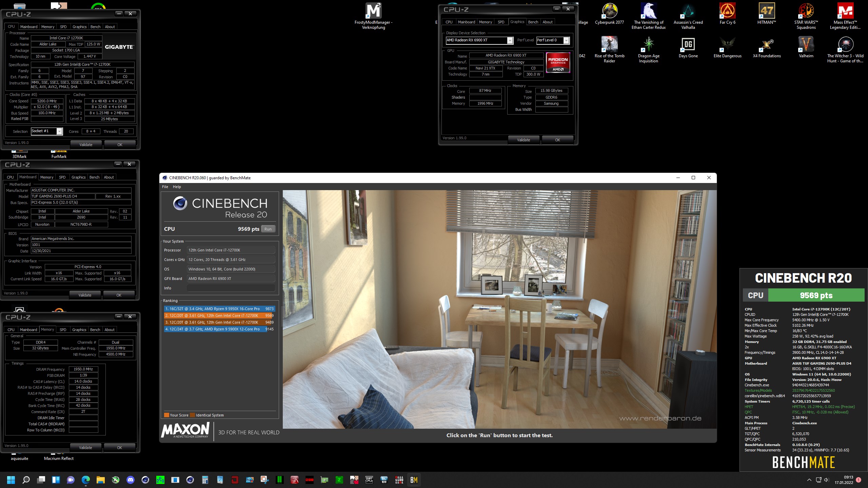
Task: Open Microsoft Edge from the taskbar
Action: pos(86,480)
